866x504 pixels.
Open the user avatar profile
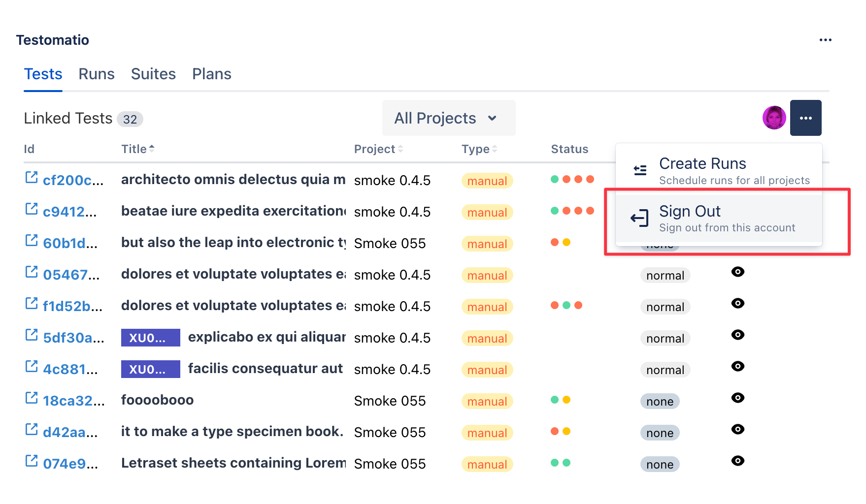click(x=774, y=118)
